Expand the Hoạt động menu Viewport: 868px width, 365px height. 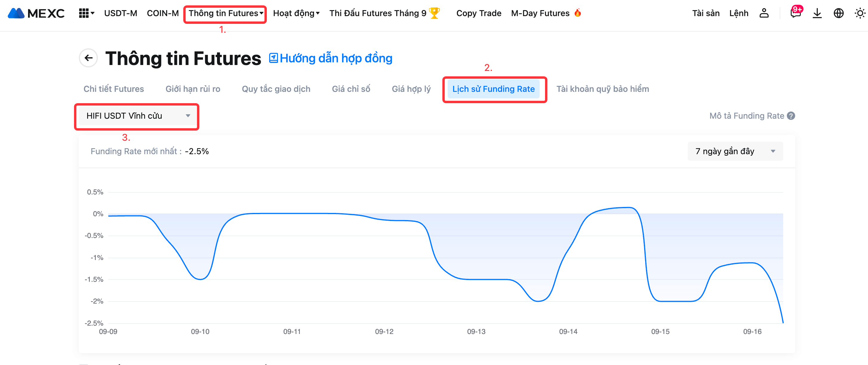click(296, 13)
